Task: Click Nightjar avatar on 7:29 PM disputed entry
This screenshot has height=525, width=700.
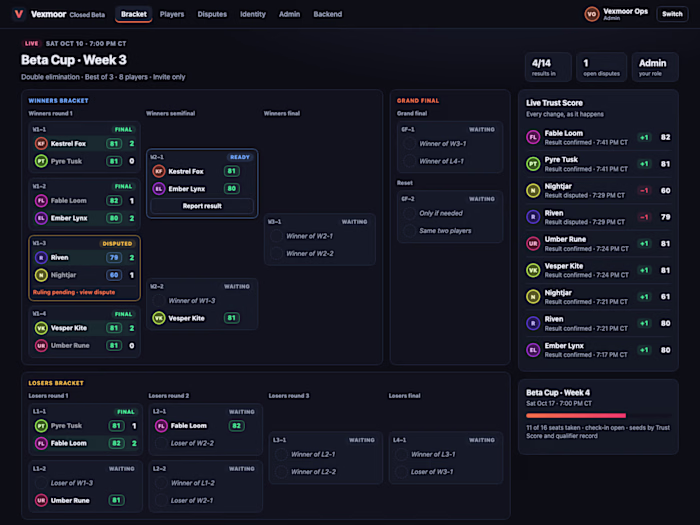Action: coord(533,190)
